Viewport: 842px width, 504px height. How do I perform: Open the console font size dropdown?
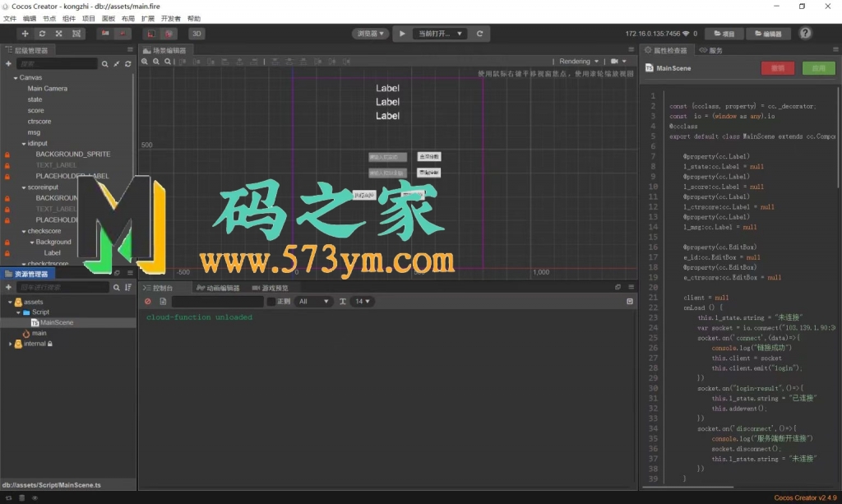click(363, 302)
